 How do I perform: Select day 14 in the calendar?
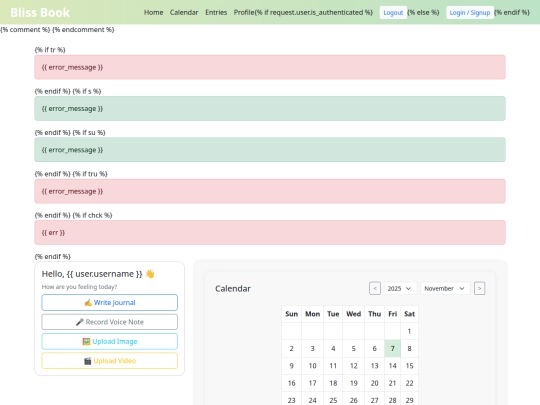pyautogui.click(x=392, y=366)
